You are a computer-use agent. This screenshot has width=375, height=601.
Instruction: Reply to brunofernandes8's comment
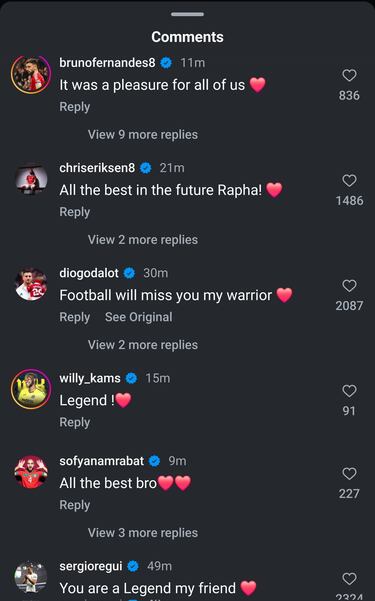pyautogui.click(x=75, y=107)
